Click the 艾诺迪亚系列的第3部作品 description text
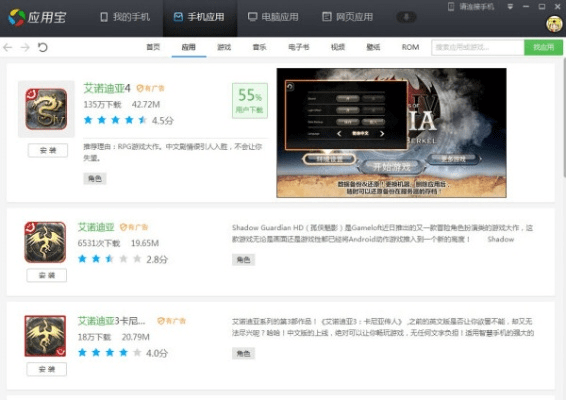Screen dimensions: 566x400 (x=383, y=327)
